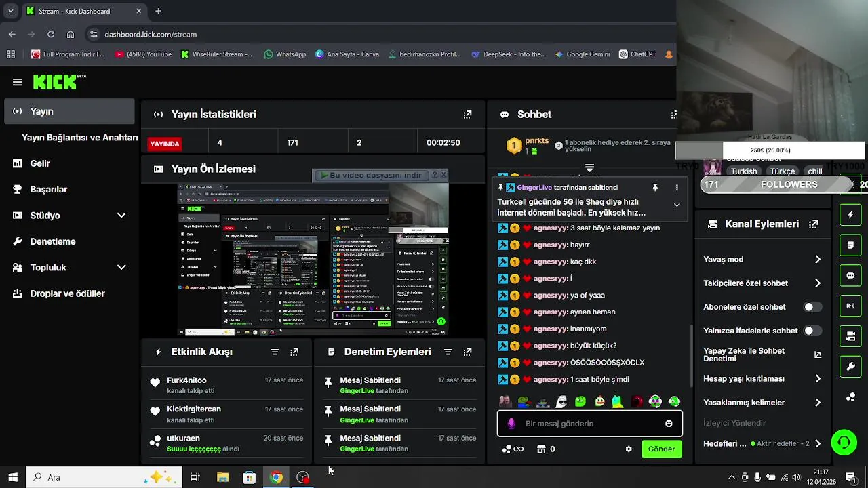The width and height of the screenshot is (868, 488).
Task: Open chat settings gear icon
Action: tap(629, 449)
